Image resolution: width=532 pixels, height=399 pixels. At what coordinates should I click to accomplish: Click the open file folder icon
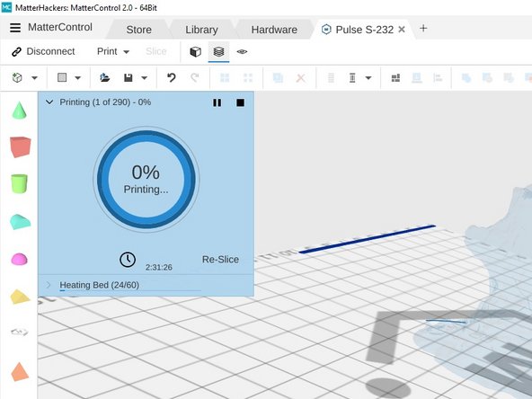click(x=105, y=77)
